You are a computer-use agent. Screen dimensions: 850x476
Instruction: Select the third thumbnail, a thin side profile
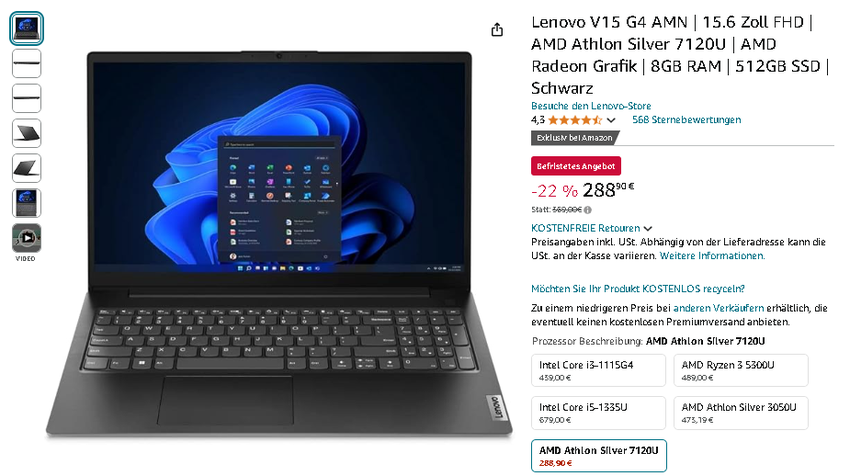click(x=27, y=98)
